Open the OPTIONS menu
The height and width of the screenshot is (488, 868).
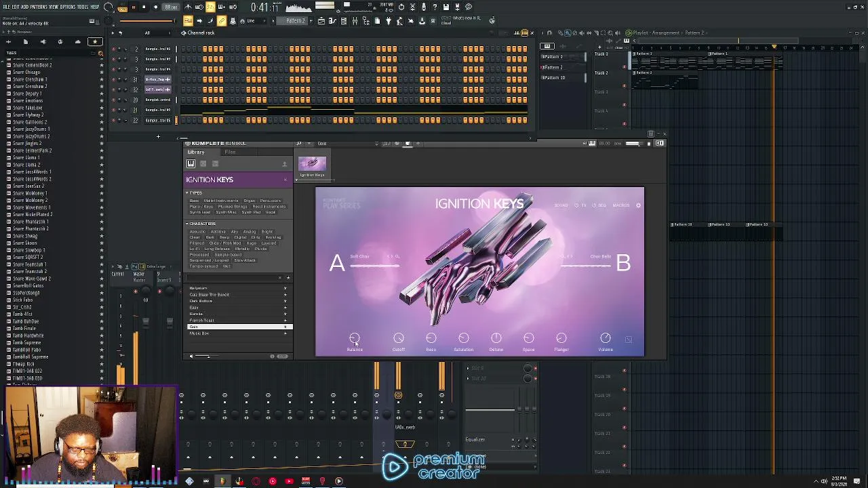tap(68, 7)
